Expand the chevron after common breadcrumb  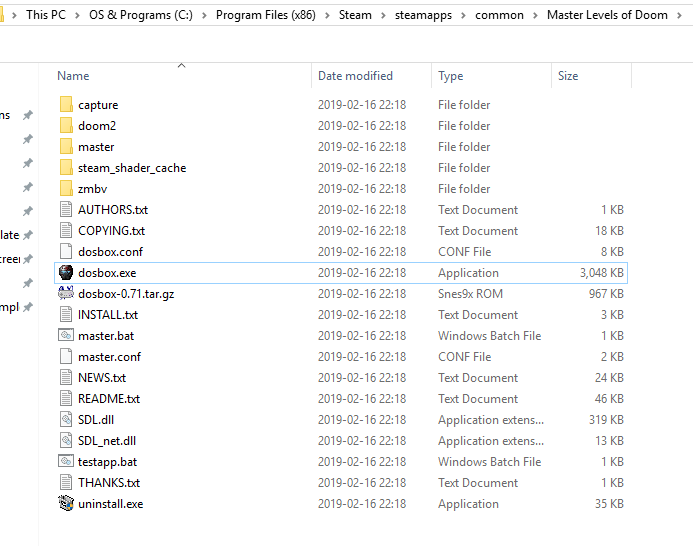535,15
